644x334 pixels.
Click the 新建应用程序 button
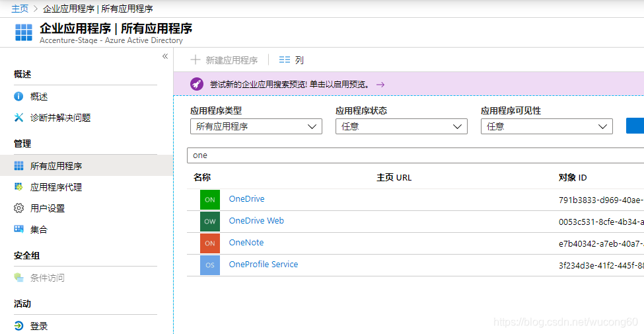(224, 60)
